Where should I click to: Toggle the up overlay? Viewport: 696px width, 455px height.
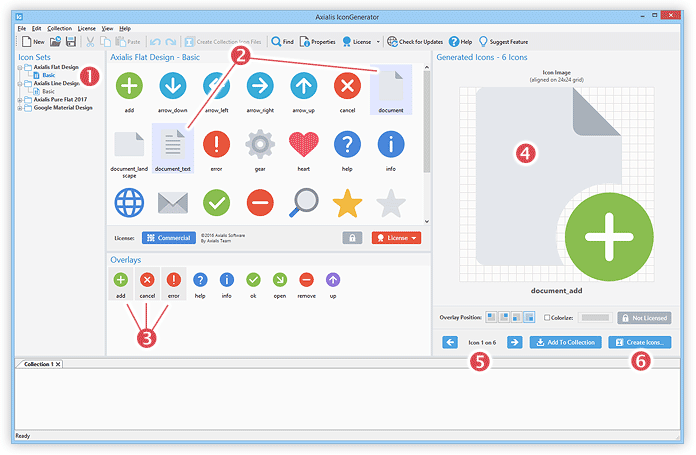click(333, 284)
